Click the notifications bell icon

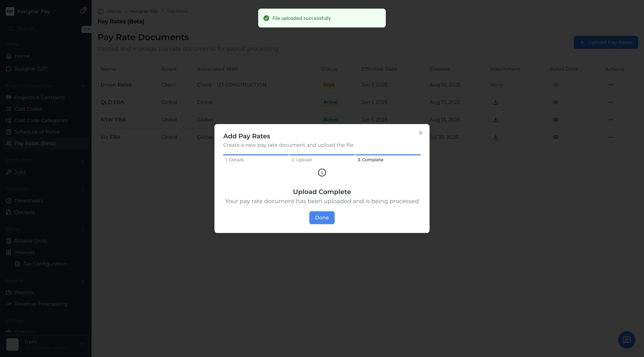[82, 11]
